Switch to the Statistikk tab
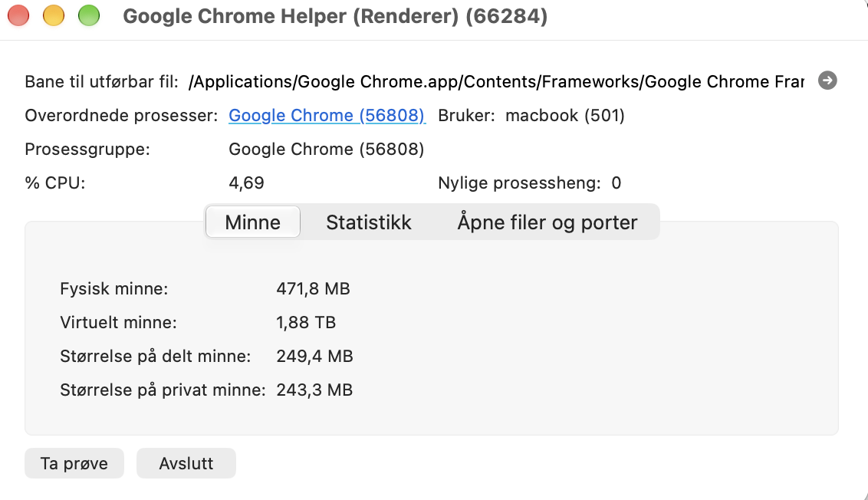The image size is (868, 500). tap(369, 222)
